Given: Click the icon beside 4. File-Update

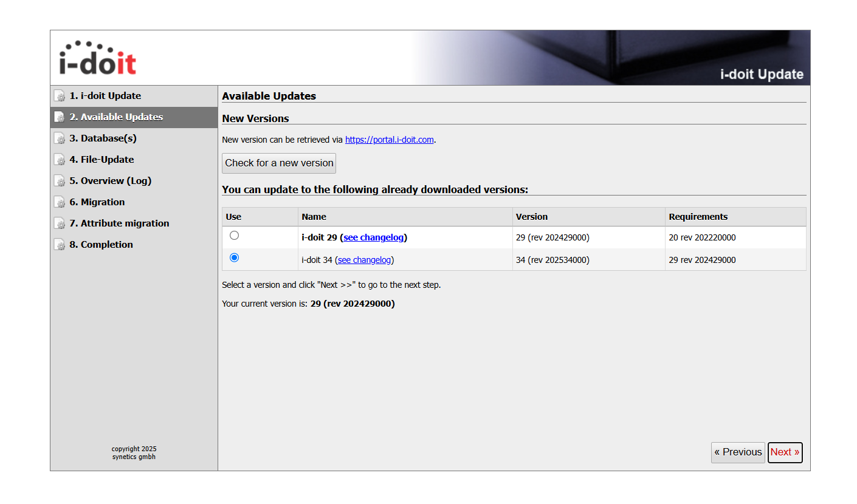Looking at the screenshot, I should tap(60, 160).
